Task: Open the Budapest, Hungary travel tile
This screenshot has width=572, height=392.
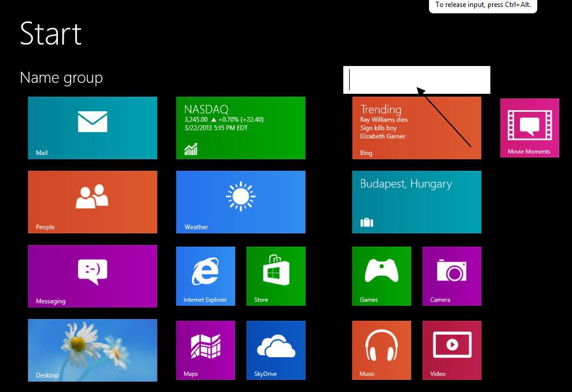Action: pyautogui.click(x=417, y=202)
